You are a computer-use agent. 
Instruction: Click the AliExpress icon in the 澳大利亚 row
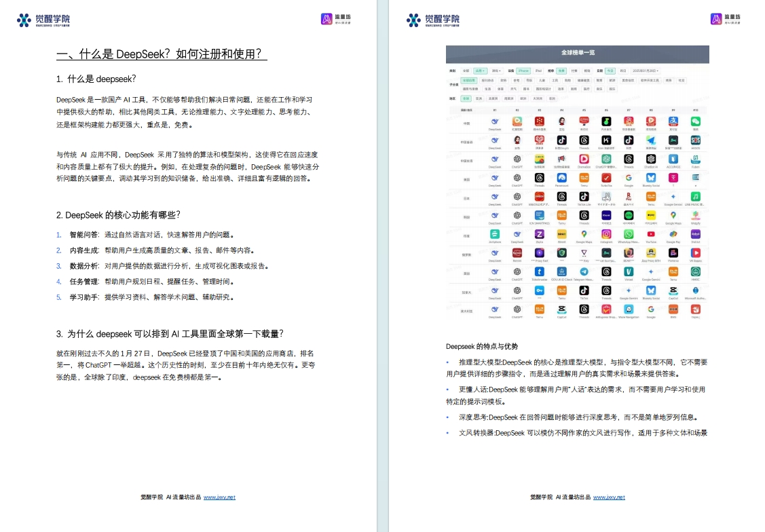tap(606, 309)
